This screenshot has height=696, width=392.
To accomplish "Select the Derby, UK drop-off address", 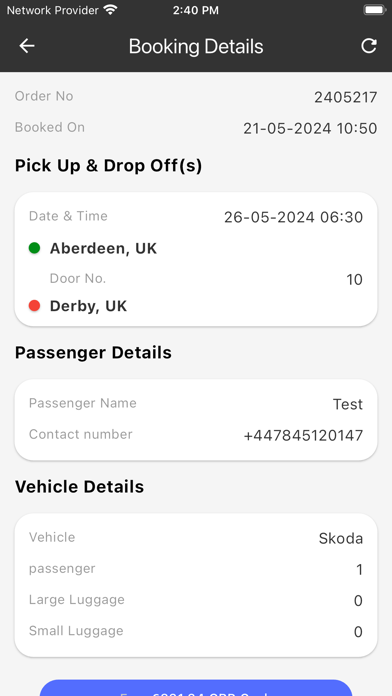I will (x=88, y=306).
